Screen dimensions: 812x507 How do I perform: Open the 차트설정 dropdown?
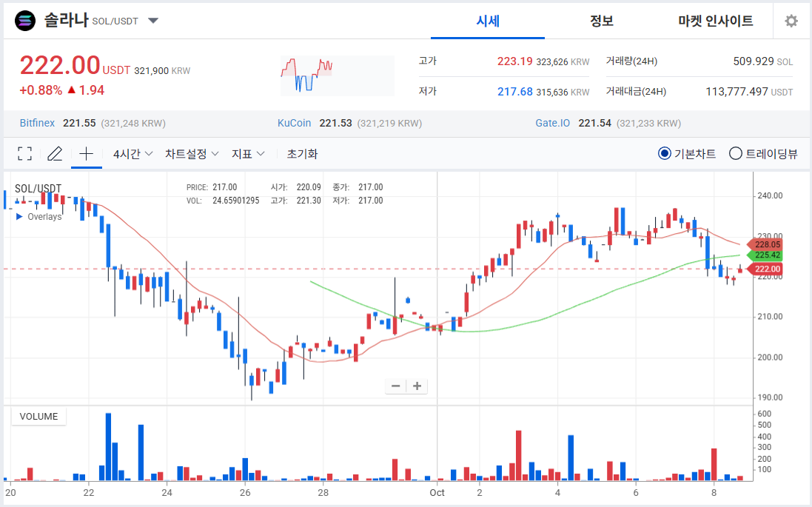[x=192, y=154]
